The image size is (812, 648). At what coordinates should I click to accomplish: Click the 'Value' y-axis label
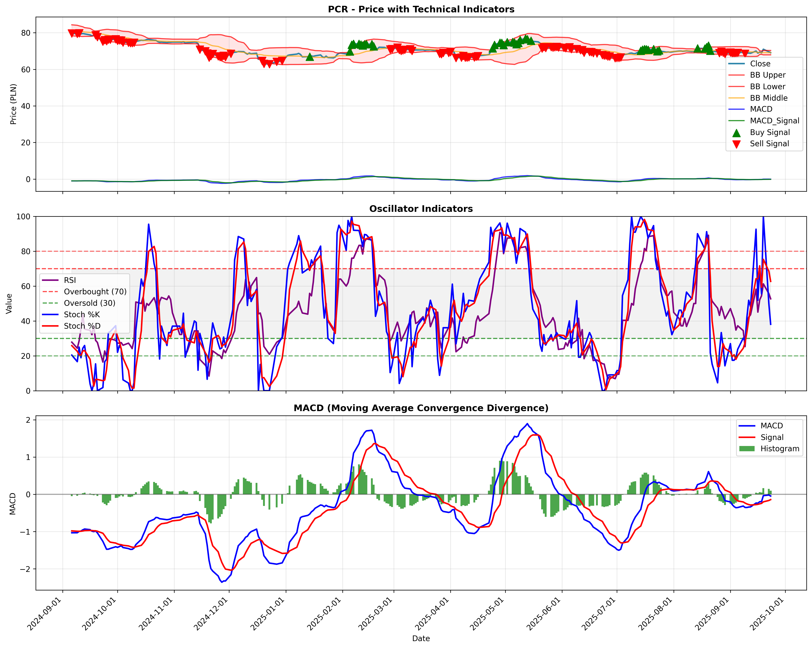pos(9,304)
